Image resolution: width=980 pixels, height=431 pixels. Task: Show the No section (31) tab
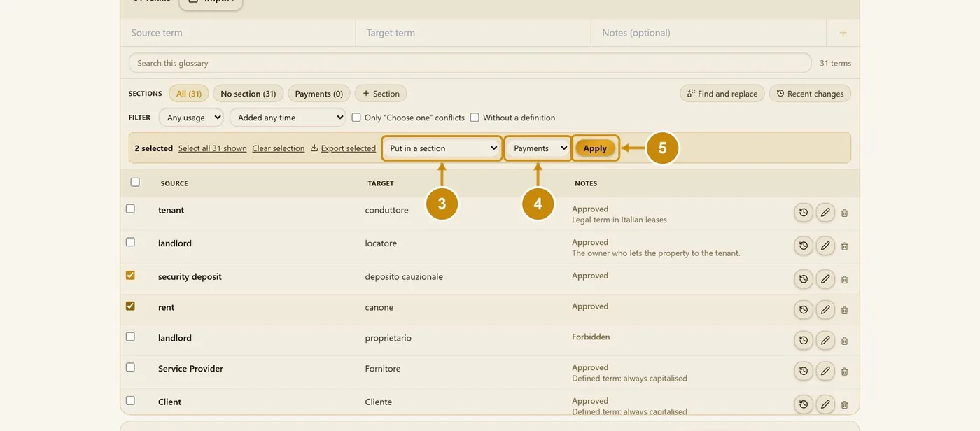click(248, 94)
